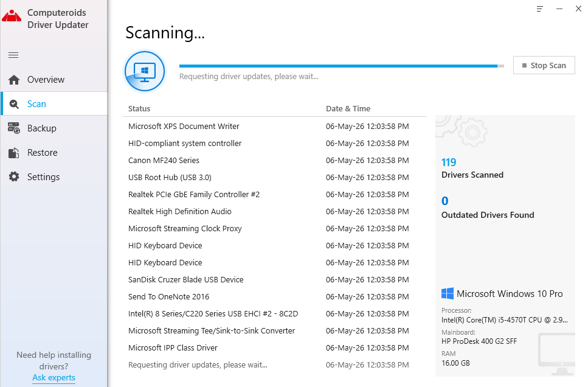Click the last list row 'Requesting driver updates'
The height and width of the screenshot is (387, 588).
(x=274, y=365)
